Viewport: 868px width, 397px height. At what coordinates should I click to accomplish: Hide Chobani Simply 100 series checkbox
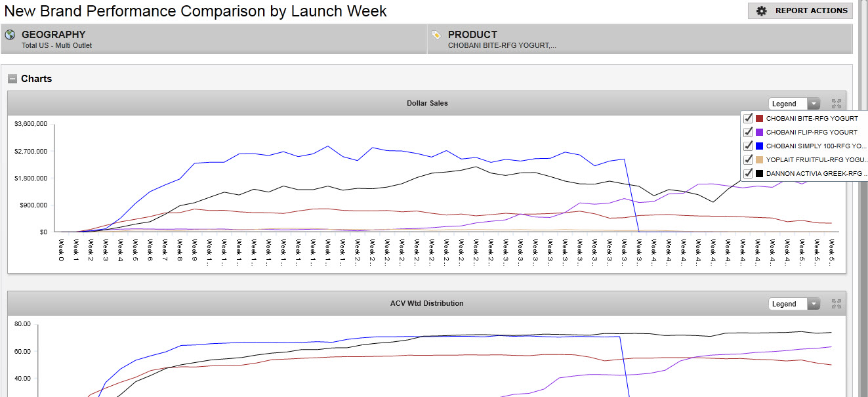tap(748, 146)
